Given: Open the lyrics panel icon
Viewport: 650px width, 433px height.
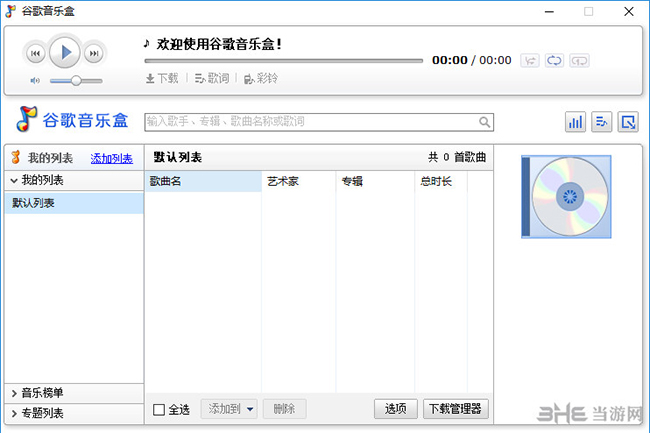Looking at the screenshot, I should 601,122.
